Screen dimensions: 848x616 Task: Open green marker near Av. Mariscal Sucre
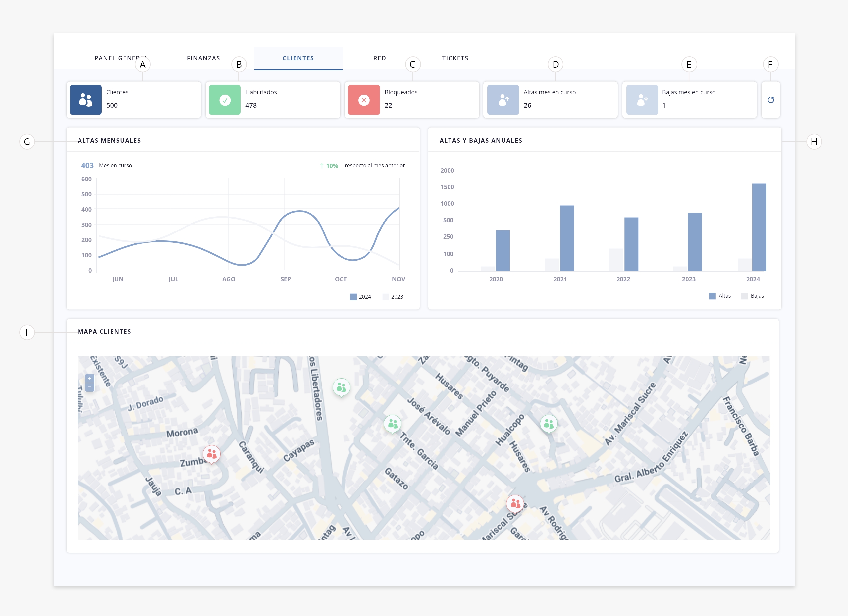[549, 423]
